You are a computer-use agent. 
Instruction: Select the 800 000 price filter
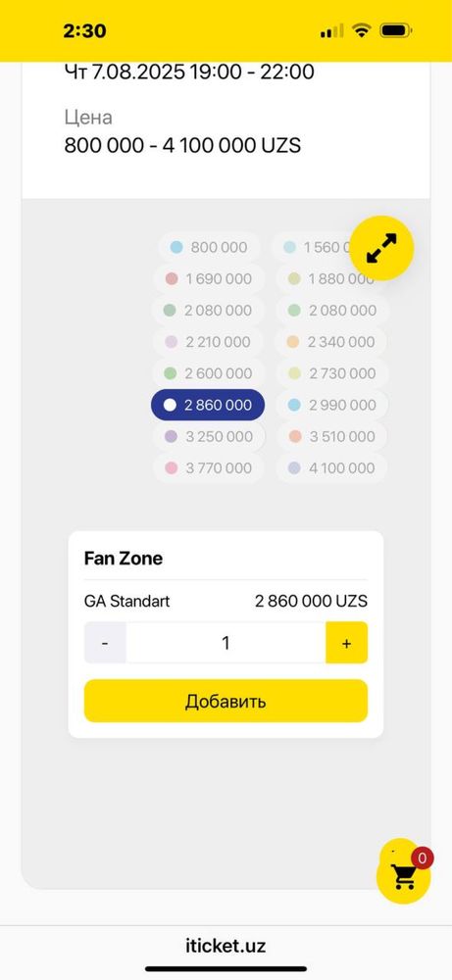(x=210, y=248)
